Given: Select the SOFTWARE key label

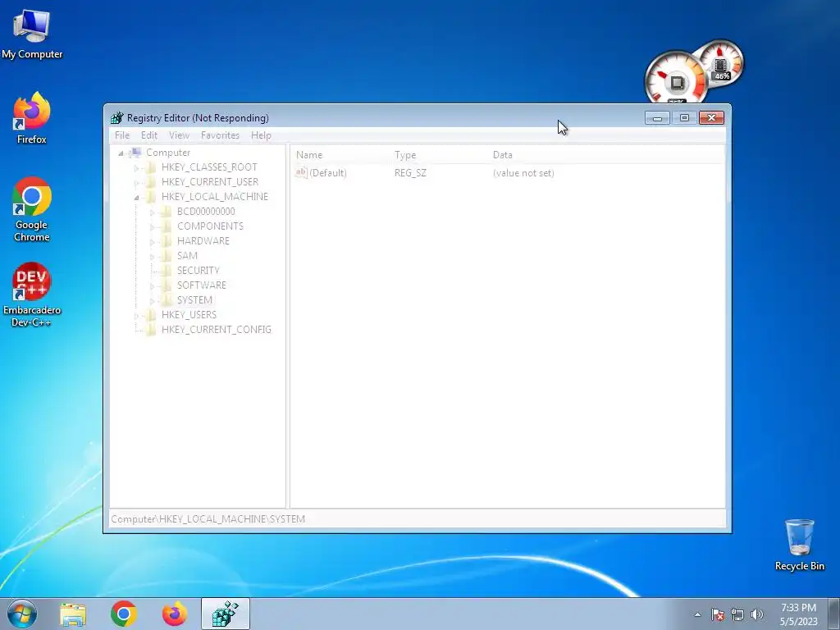Looking at the screenshot, I should [202, 285].
